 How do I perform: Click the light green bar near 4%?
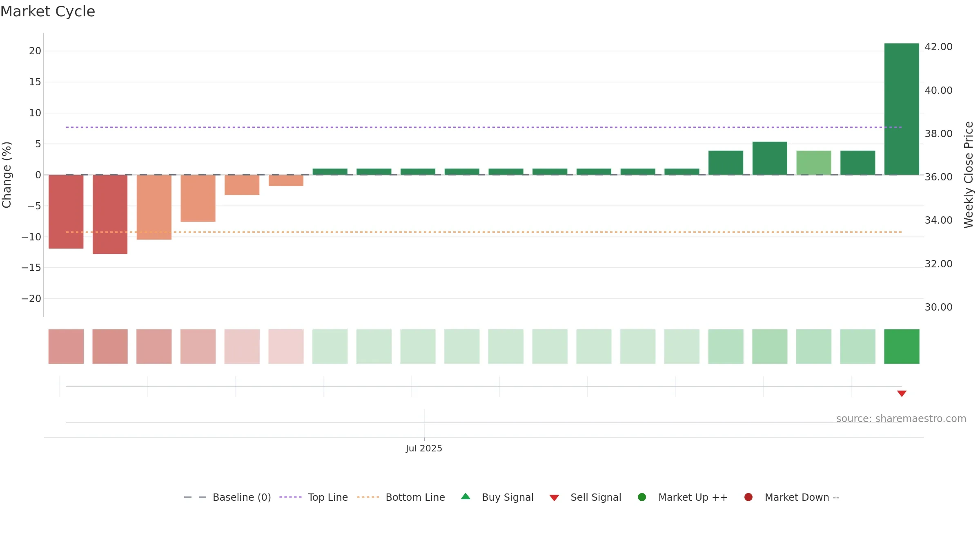pyautogui.click(x=814, y=163)
